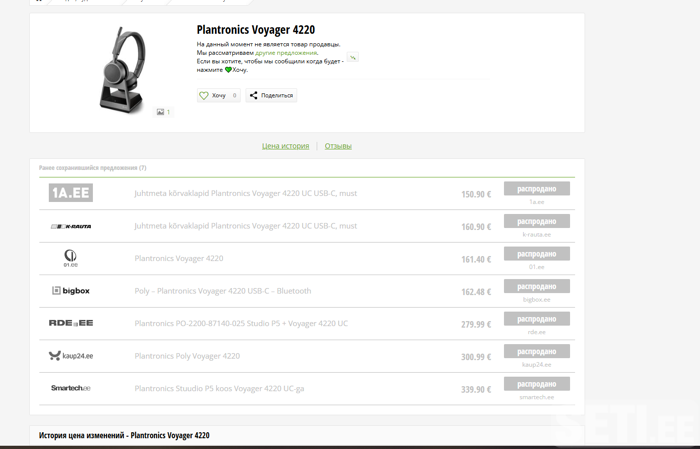Open 'Plantronics Poly Voyager 4220' offer
The image size is (700, 449).
[187, 356]
